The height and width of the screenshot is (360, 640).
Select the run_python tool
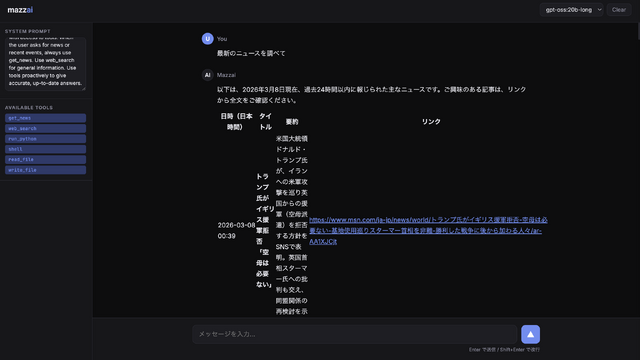point(45,139)
